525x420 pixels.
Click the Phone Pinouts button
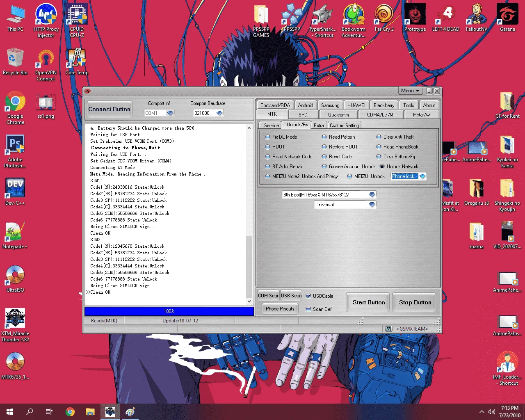[280, 309]
